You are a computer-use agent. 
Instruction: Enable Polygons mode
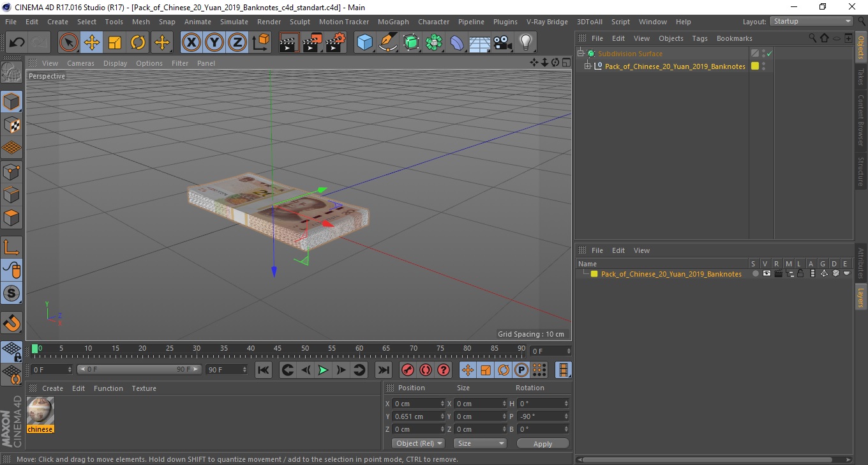click(11, 217)
